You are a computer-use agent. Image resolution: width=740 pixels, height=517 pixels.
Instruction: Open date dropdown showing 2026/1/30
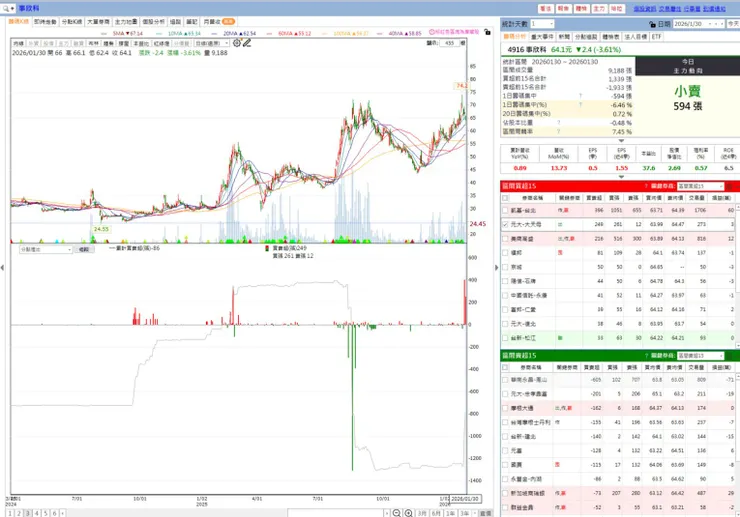(698, 24)
